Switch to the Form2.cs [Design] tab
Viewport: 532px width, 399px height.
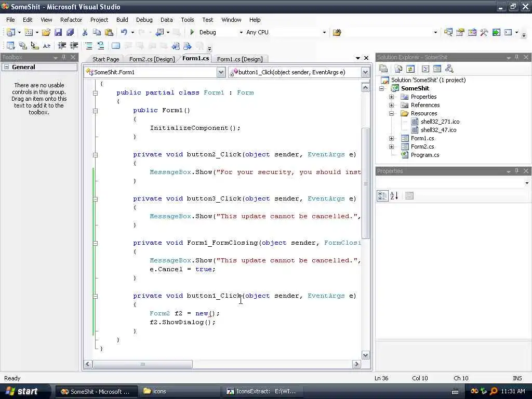point(152,59)
